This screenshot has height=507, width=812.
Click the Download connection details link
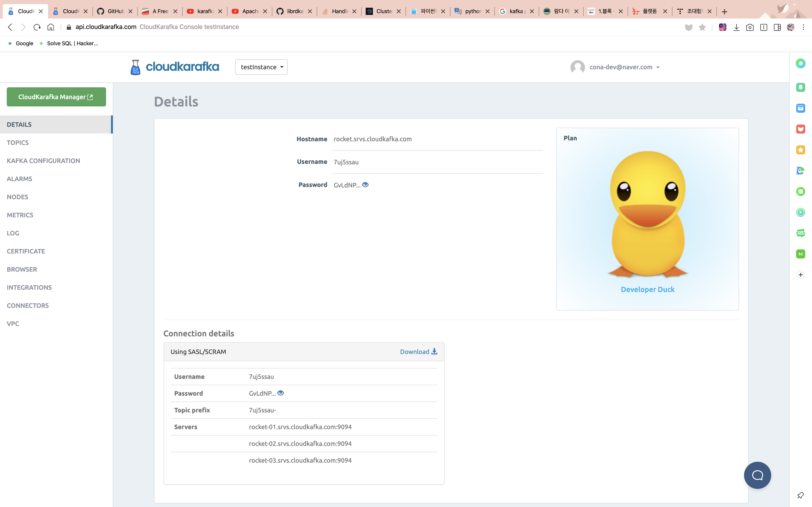[418, 352]
